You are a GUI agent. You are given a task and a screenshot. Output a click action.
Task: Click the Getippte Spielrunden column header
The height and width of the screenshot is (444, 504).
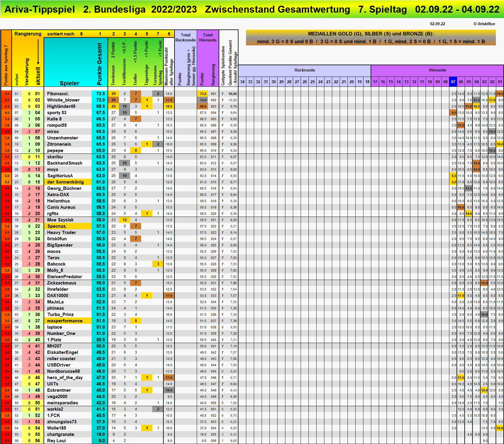(223, 65)
